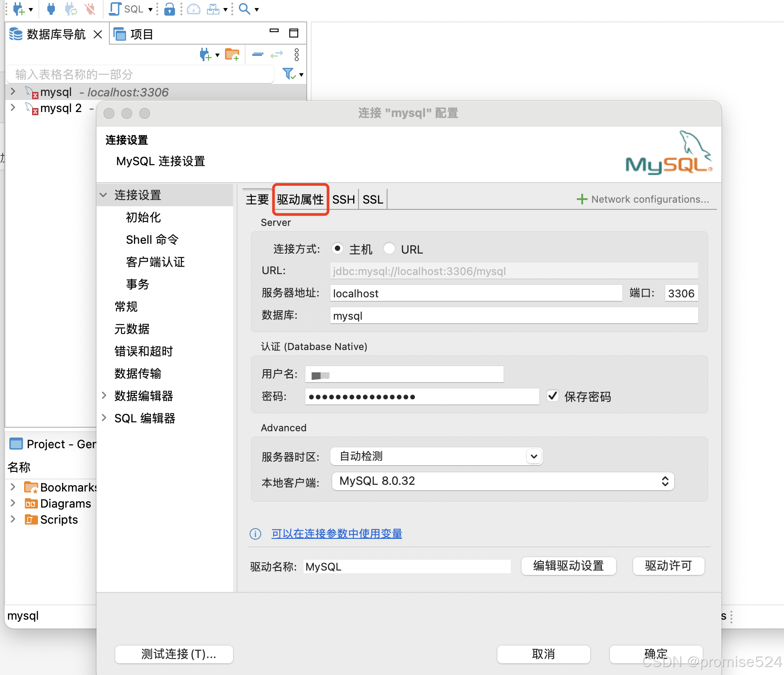
Task: Click the collapse all icon in navigator
Action: pyautogui.click(x=258, y=54)
